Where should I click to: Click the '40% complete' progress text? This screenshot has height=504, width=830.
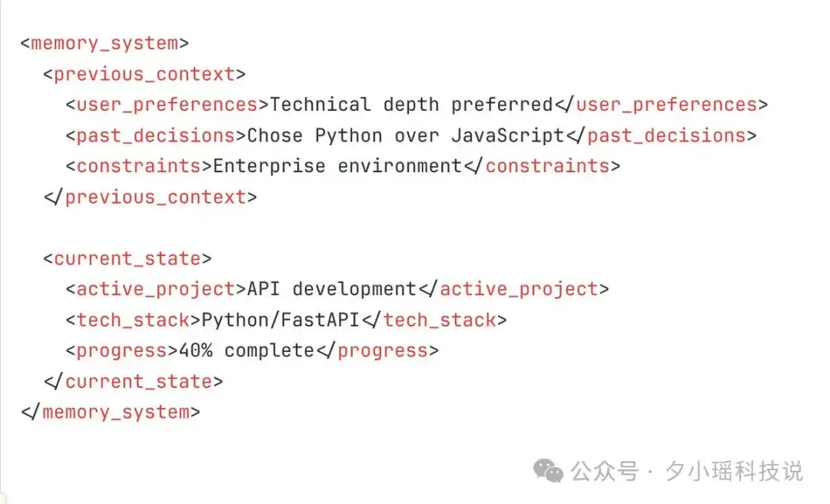tap(247, 350)
